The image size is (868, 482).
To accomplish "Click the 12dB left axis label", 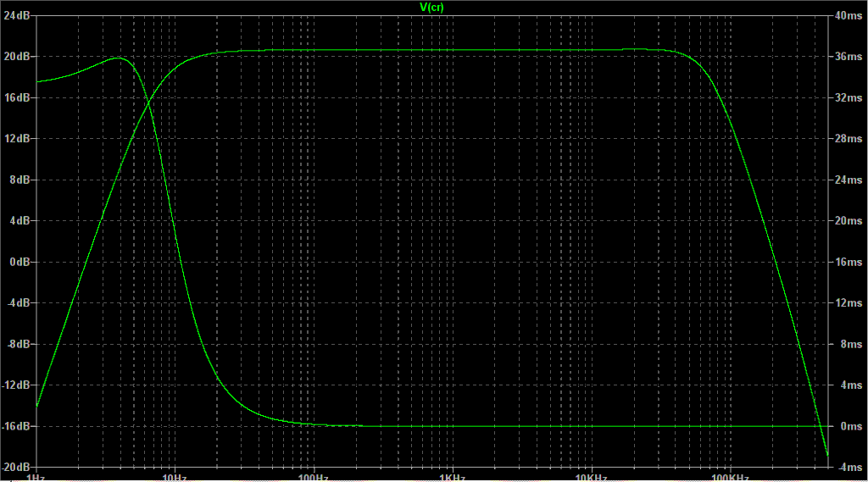I will [x=17, y=138].
